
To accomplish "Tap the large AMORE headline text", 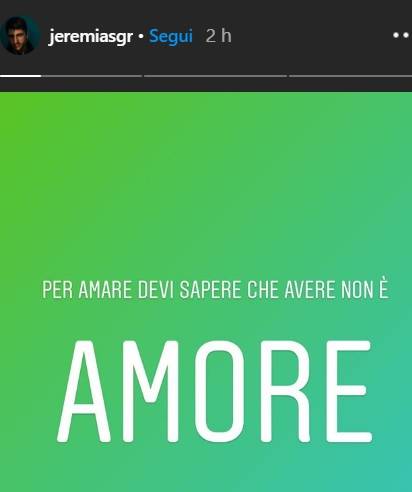I will point(214,391).
